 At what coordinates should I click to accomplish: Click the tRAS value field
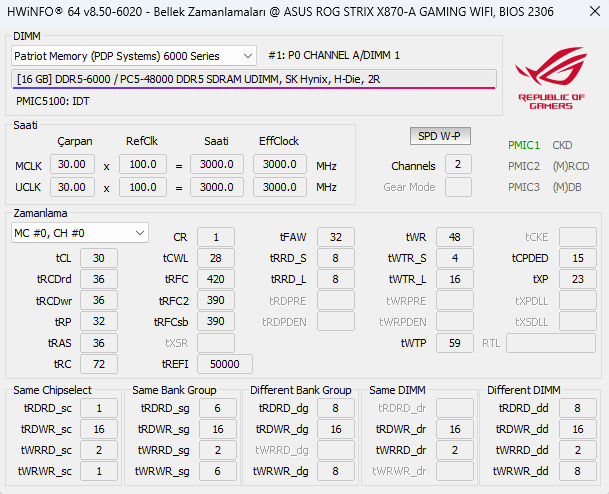(x=99, y=343)
